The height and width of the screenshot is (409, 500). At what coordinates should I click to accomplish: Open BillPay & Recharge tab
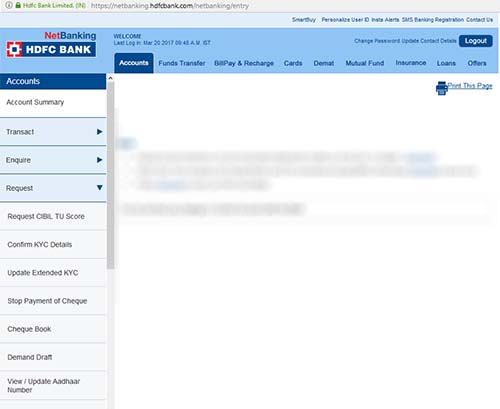[244, 63]
